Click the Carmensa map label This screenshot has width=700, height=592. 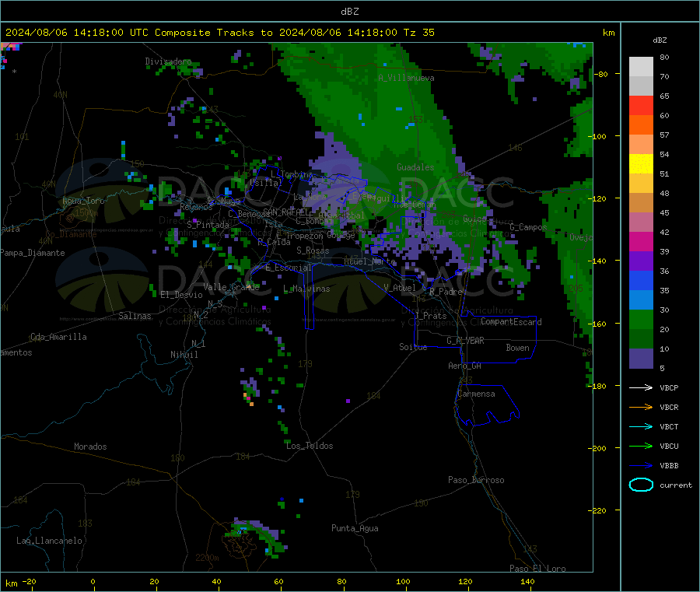coord(476,394)
